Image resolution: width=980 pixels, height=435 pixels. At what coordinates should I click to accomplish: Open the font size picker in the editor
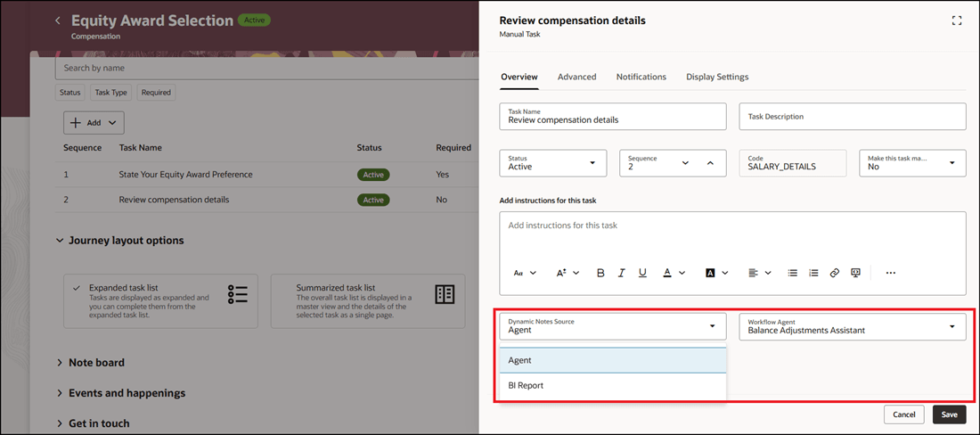568,273
